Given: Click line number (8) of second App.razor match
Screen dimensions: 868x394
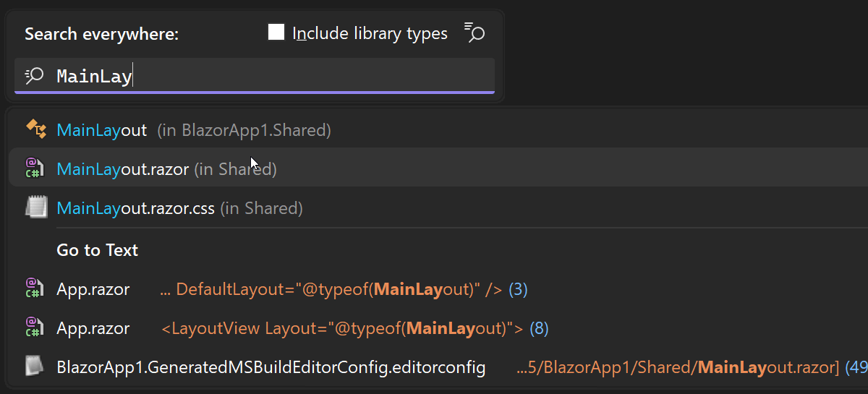Looking at the screenshot, I should click(539, 328).
